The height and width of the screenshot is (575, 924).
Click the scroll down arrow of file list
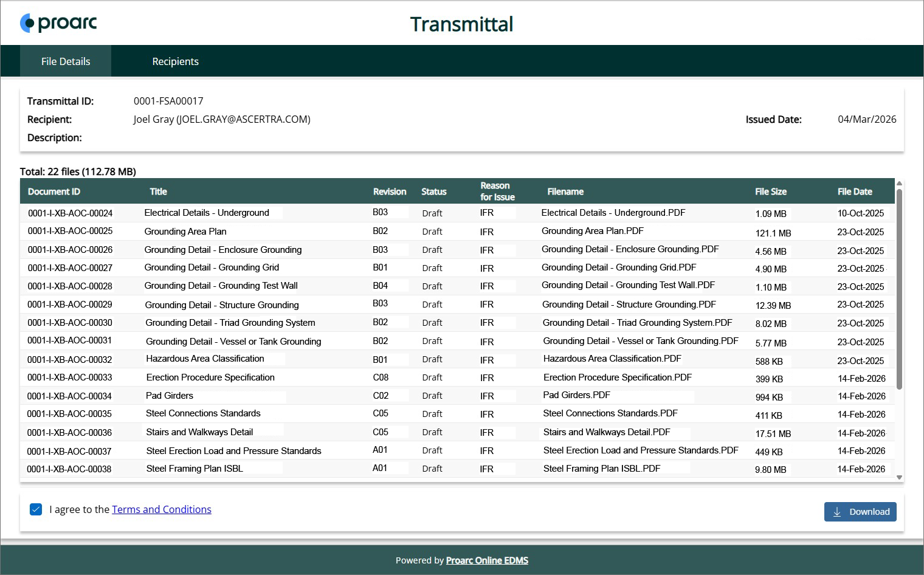(900, 478)
